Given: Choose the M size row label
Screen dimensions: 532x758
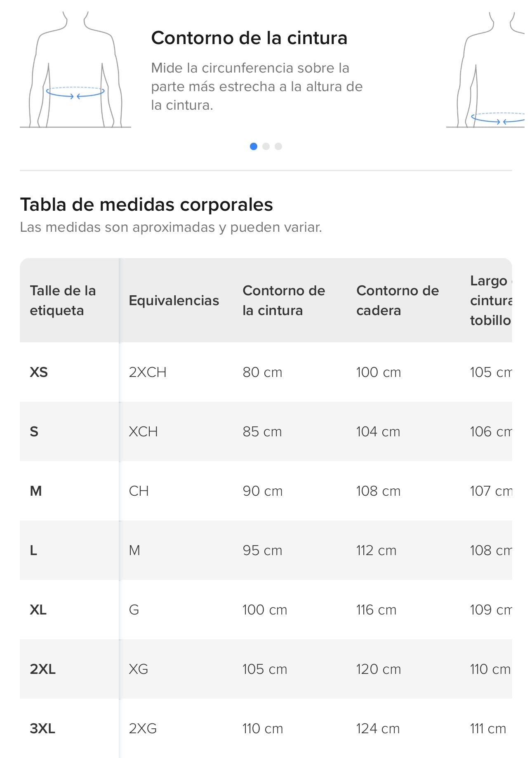Looking at the screenshot, I should coord(36,491).
